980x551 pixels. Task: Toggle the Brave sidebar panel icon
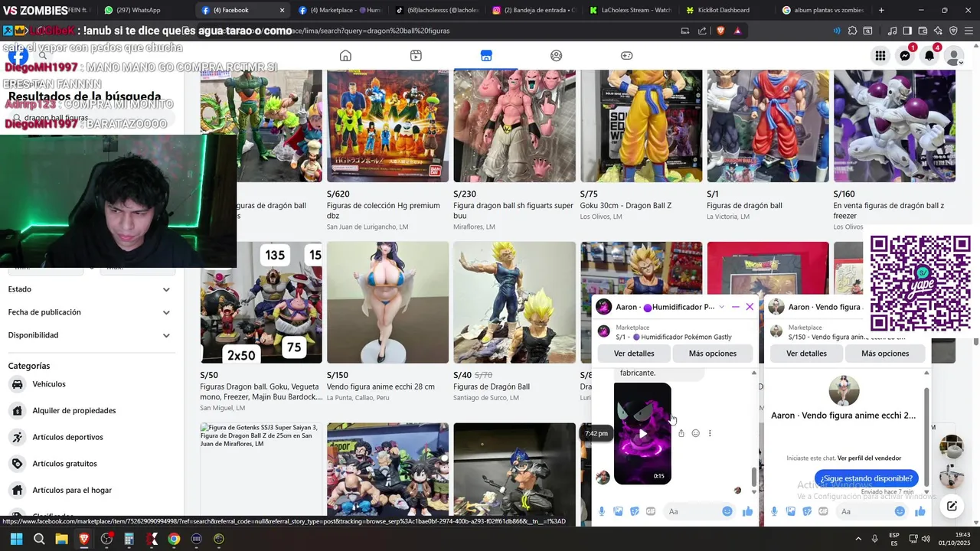[x=907, y=31]
